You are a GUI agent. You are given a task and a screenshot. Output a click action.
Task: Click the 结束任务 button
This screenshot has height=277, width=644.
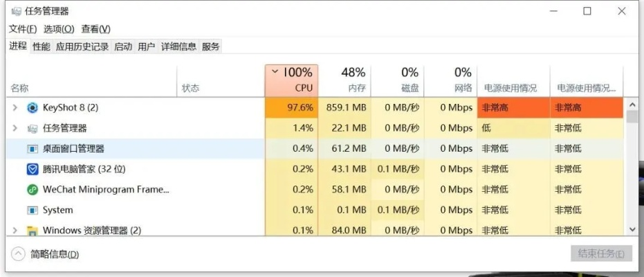601,254
